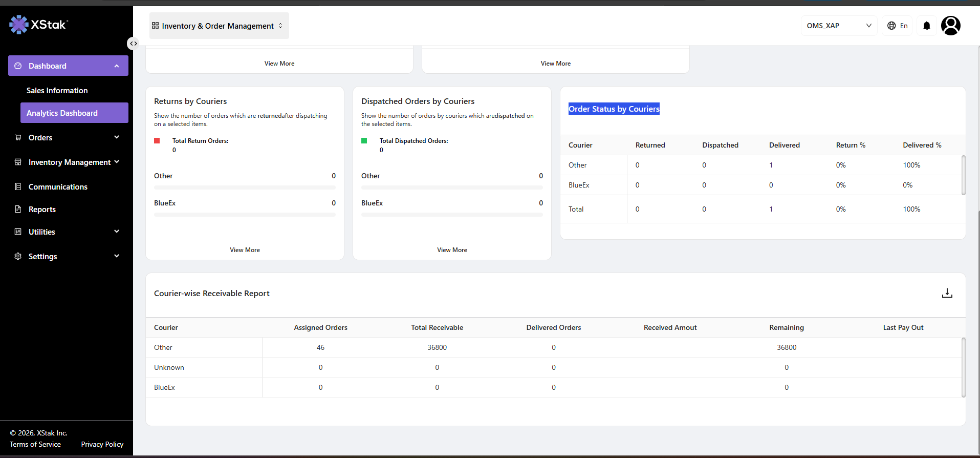Select Analytics Dashboard menu item
The width and height of the screenshot is (980, 458).
pyautogui.click(x=74, y=113)
